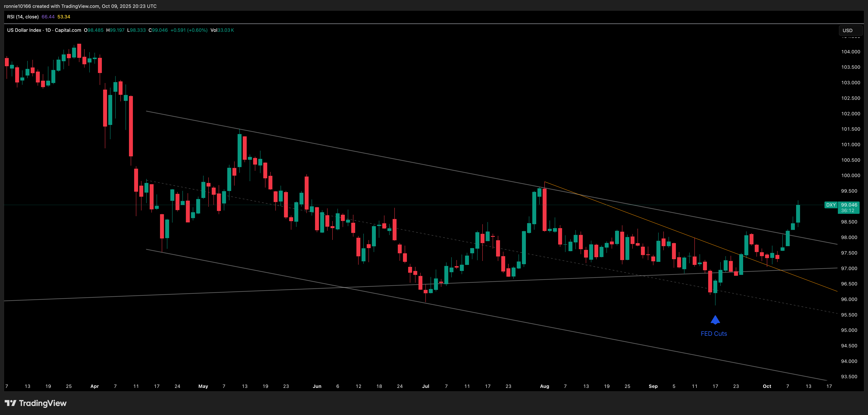Screen dimensions: 868x415
Task: Click the Vol 33.03K value in legend
Action: click(222, 30)
